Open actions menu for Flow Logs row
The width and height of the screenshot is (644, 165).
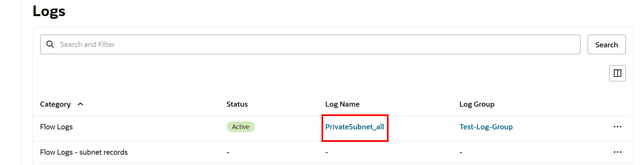(617, 127)
